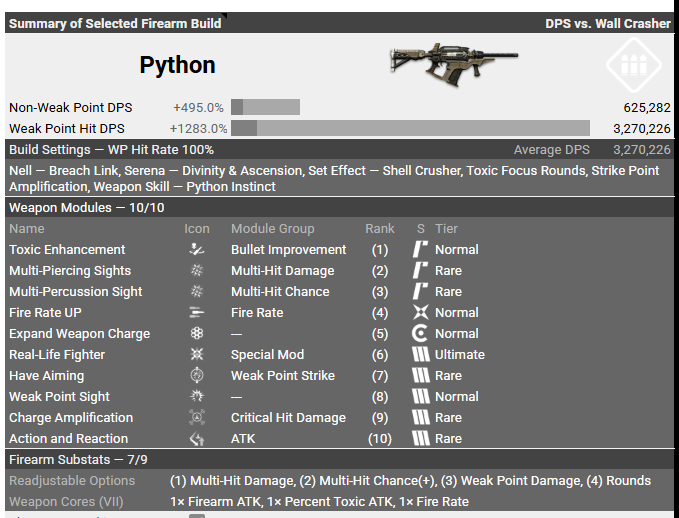679x518 pixels.
Task: Click the Icon column header
Action: pos(197,229)
